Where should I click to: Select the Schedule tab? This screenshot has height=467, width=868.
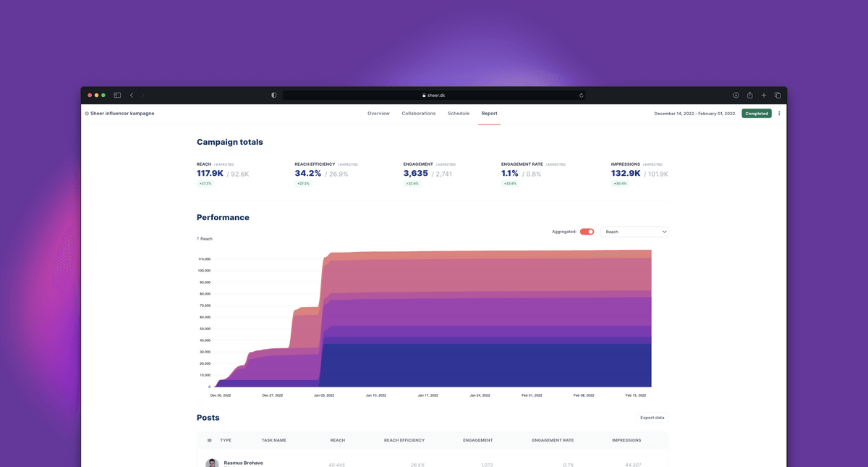[459, 114]
